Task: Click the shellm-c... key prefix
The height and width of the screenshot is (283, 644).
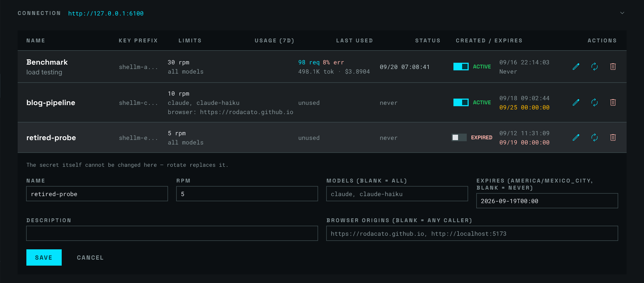Action: click(138, 103)
